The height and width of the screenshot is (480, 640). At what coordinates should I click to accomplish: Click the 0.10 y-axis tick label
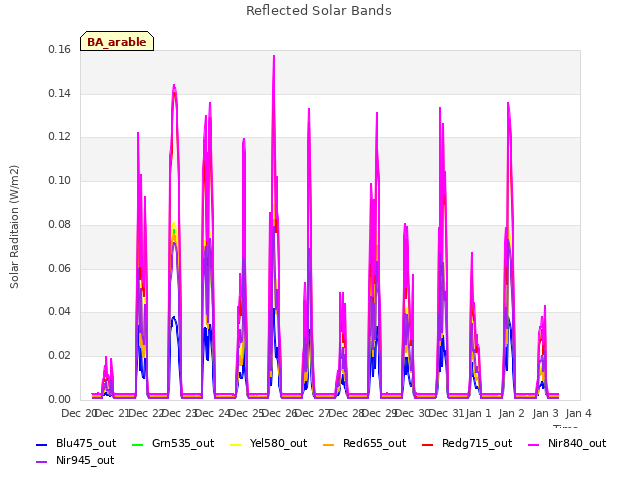(59, 180)
